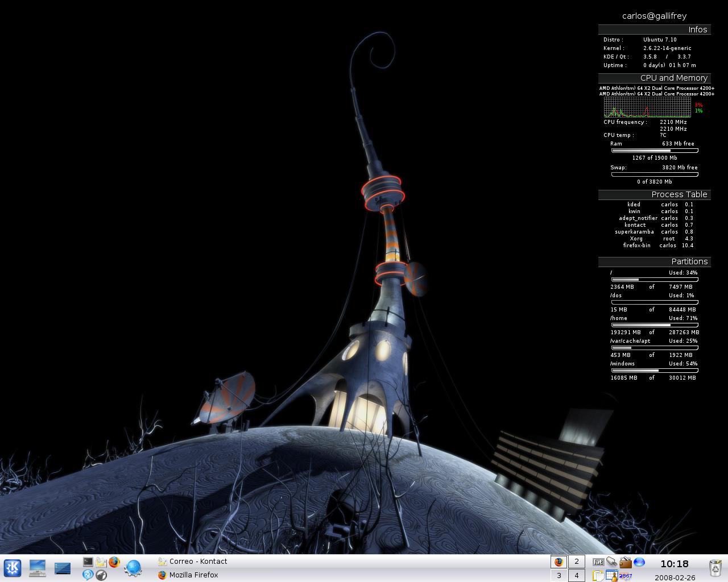Screen dimensions: 728x582
Task: Click the superkaramba process row
Action: [x=654, y=232]
